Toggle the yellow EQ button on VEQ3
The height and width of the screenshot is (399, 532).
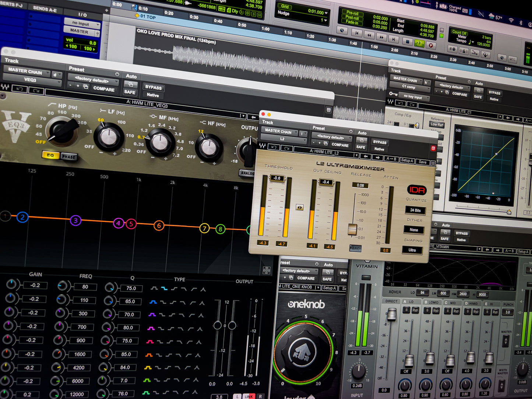click(50, 155)
